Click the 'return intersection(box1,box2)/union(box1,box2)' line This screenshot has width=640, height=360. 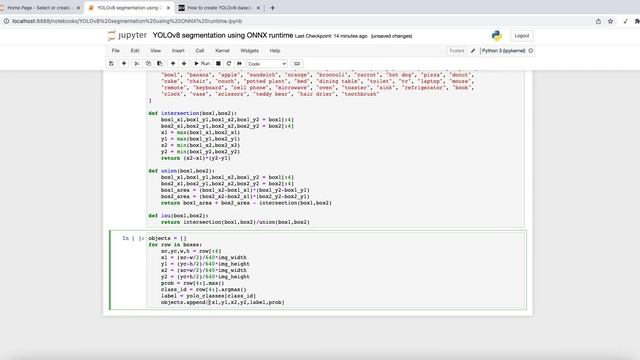tap(235, 222)
